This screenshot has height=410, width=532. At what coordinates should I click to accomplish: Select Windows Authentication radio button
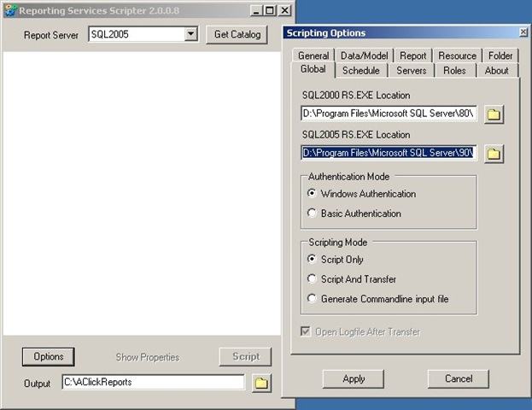click(312, 193)
